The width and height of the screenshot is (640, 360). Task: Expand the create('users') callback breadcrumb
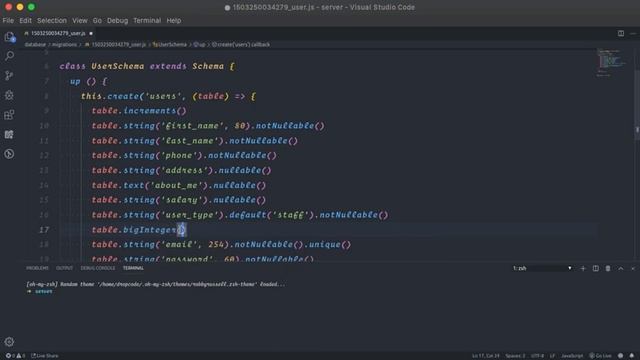click(241, 44)
